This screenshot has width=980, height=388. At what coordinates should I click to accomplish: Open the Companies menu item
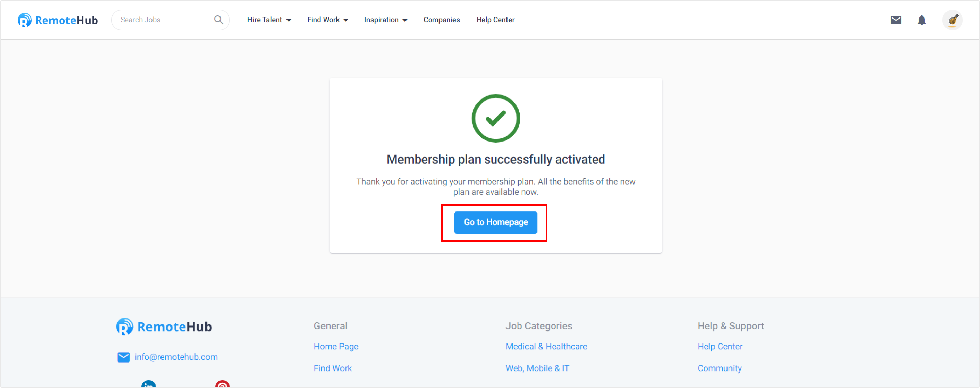pyautogui.click(x=441, y=20)
